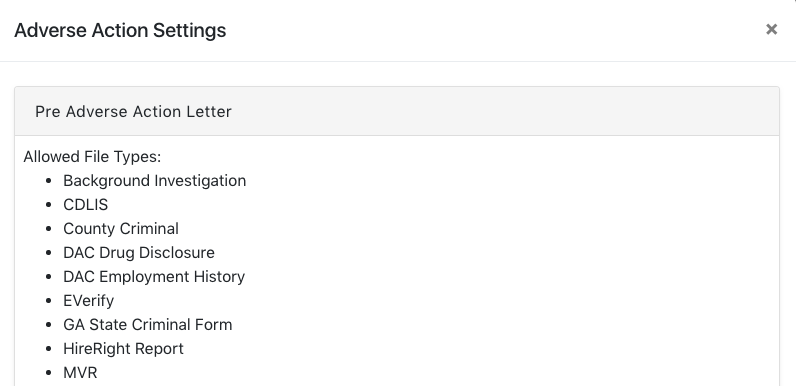Choose County Criminal in the list
796x386 pixels.
click(121, 228)
